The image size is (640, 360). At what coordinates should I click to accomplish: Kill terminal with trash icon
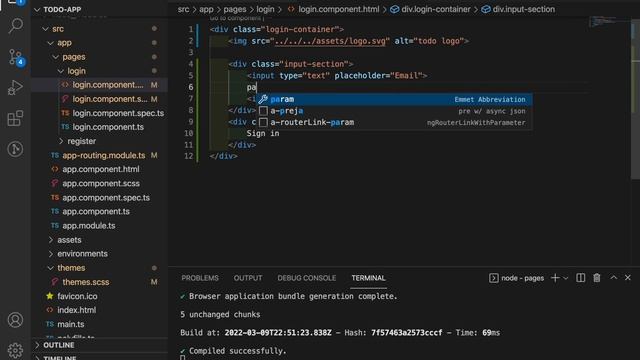(597, 278)
